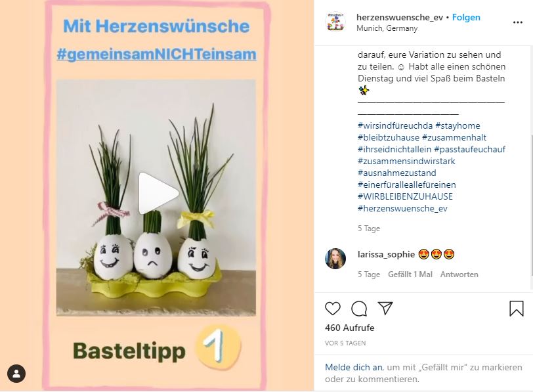Image resolution: width=533 pixels, height=392 pixels.
Task: Open comments via speech bubble icon
Action: [359, 309]
